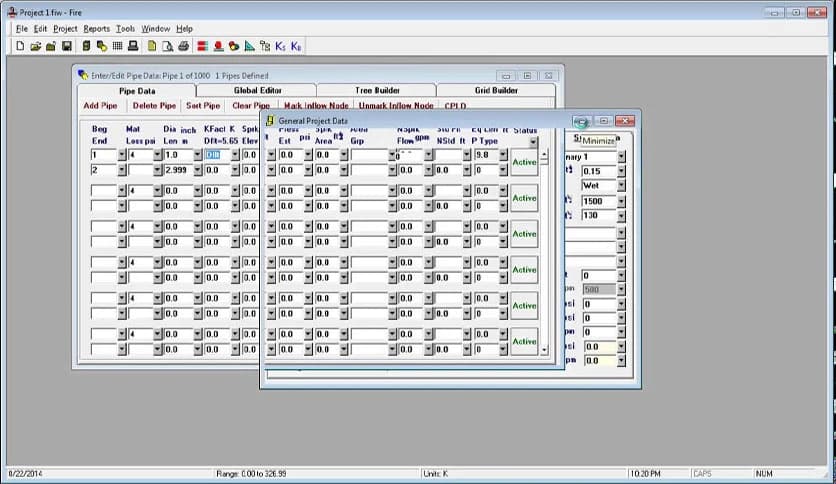The width and height of the screenshot is (836, 484).
Task: Expand the Status column header dropdown
Action: [533, 142]
